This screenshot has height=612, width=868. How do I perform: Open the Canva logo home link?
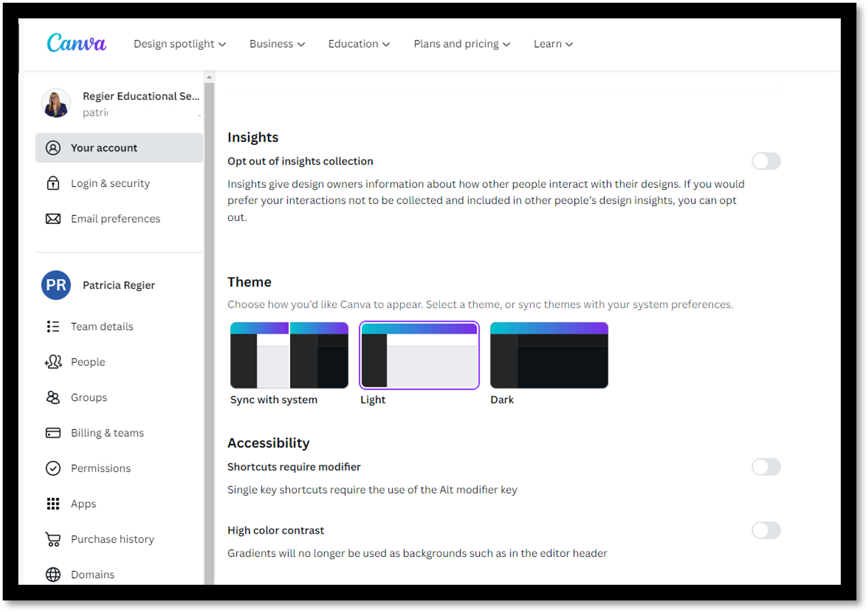click(76, 43)
